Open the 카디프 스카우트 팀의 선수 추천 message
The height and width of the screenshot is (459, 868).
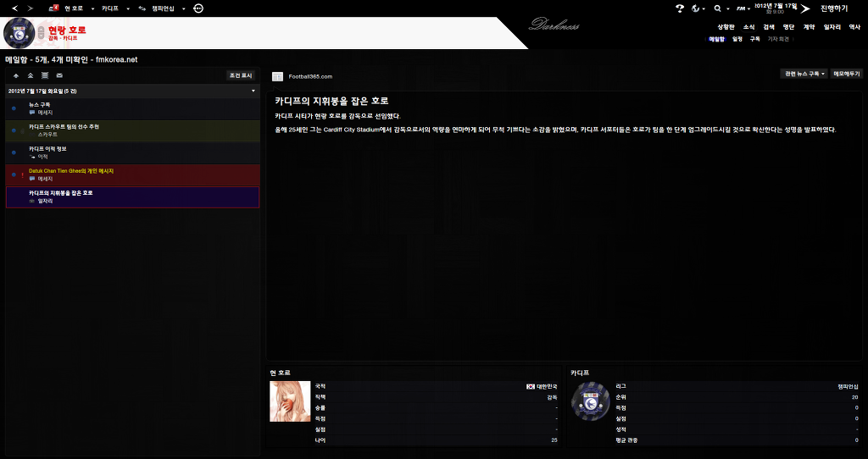pos(133,130)
